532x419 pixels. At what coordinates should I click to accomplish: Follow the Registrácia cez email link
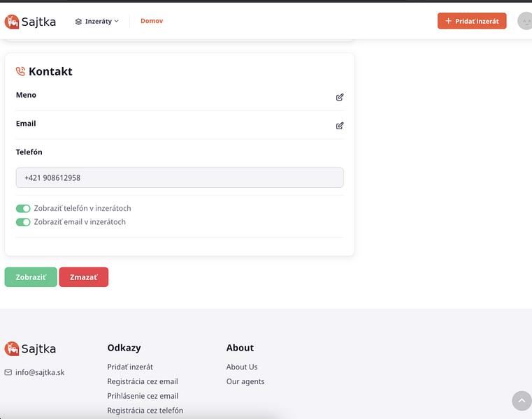[143, 381]
